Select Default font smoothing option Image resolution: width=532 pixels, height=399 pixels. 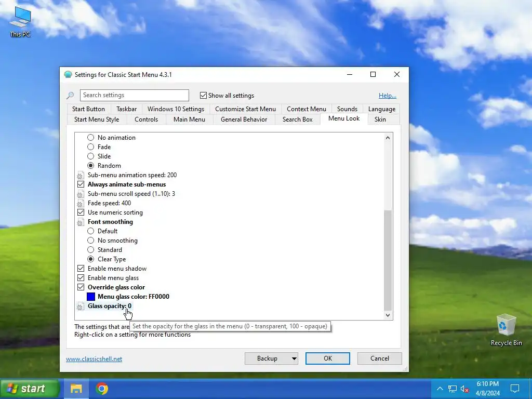point(90,231)
